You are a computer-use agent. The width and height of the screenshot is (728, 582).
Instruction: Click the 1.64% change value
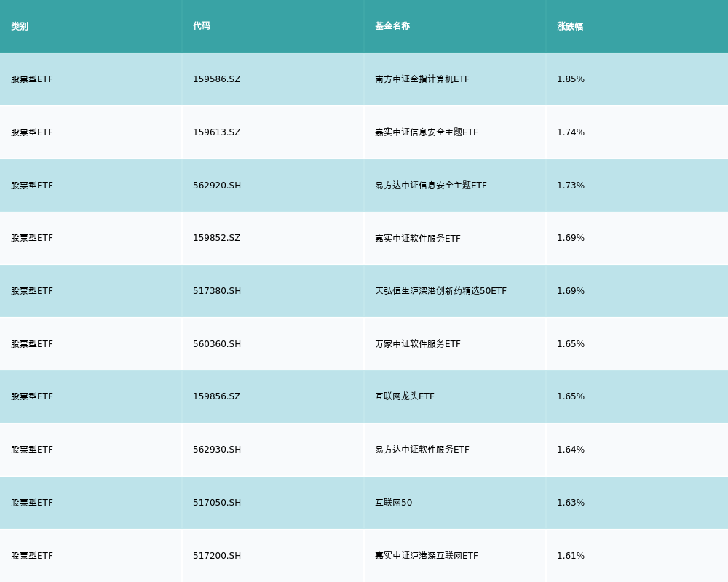(571, 450)
